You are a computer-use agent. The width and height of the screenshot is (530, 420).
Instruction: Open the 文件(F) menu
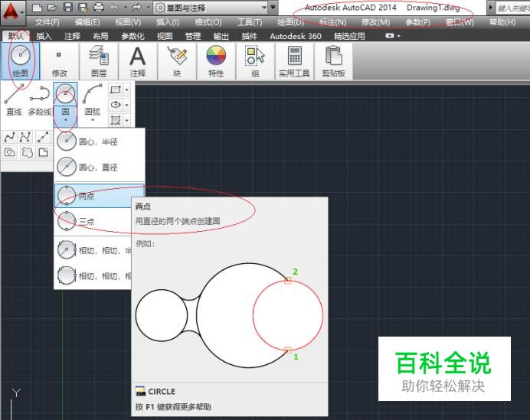tap(47, 22)
